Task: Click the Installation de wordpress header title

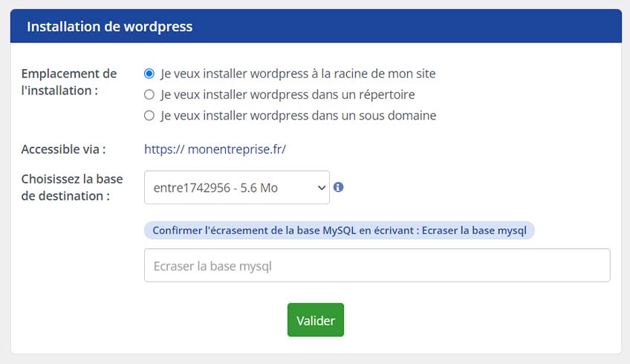Action: 110,27
